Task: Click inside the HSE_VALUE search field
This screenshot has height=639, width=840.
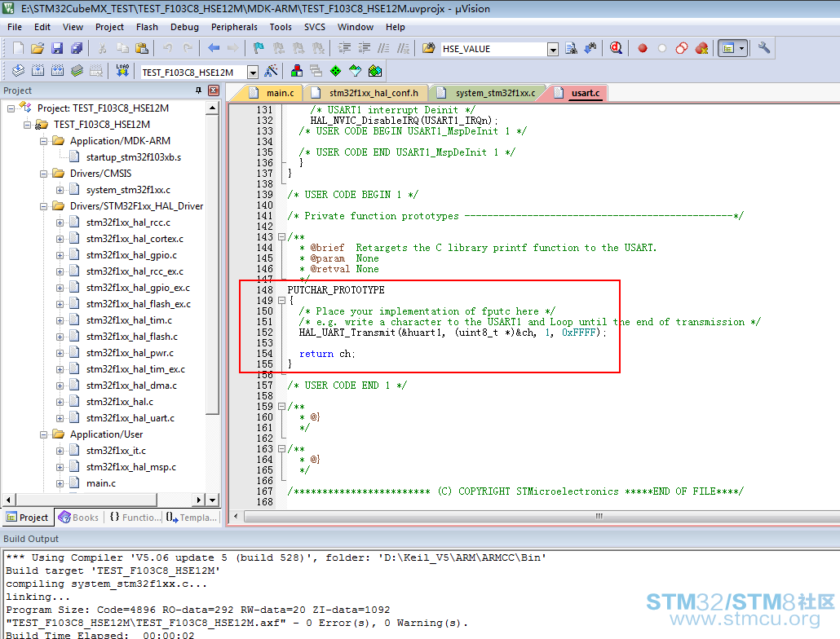Action: (493, 49)
